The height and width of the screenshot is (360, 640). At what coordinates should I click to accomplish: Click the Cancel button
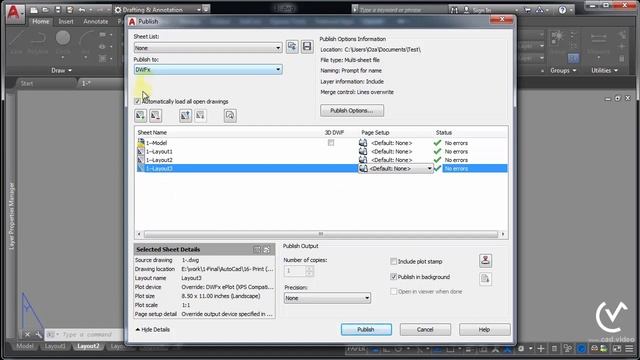point(425,329)
